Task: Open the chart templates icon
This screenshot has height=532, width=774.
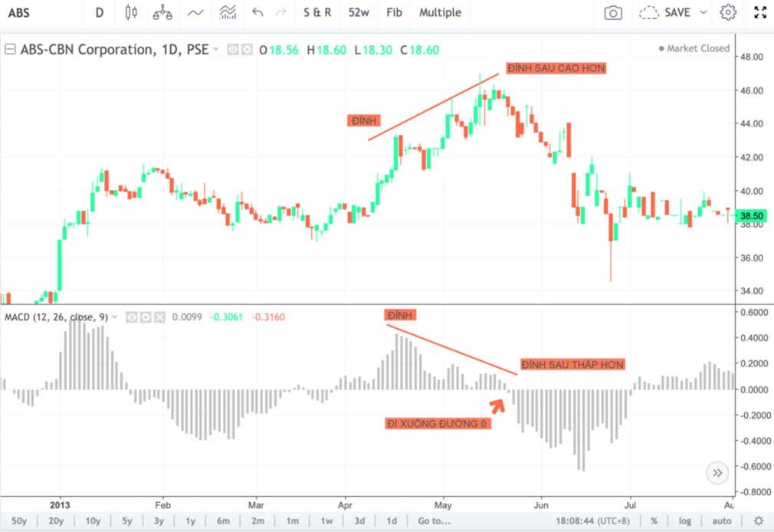Action: point(228,12)
